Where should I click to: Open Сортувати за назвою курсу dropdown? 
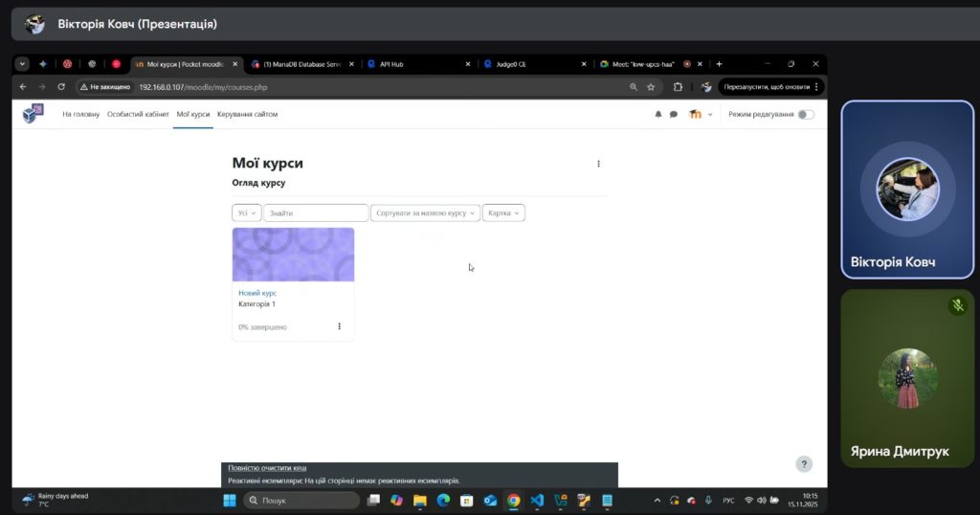click(x=426, y=213)
